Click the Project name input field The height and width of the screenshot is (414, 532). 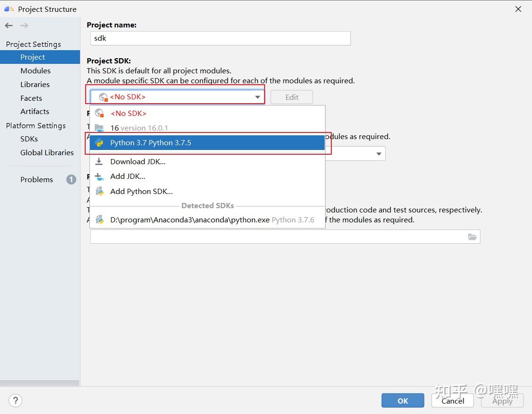(x=220, y=38)
